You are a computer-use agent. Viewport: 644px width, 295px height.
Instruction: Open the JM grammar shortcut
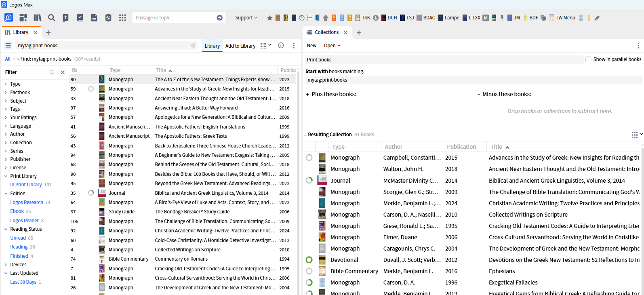coord(514,18)
